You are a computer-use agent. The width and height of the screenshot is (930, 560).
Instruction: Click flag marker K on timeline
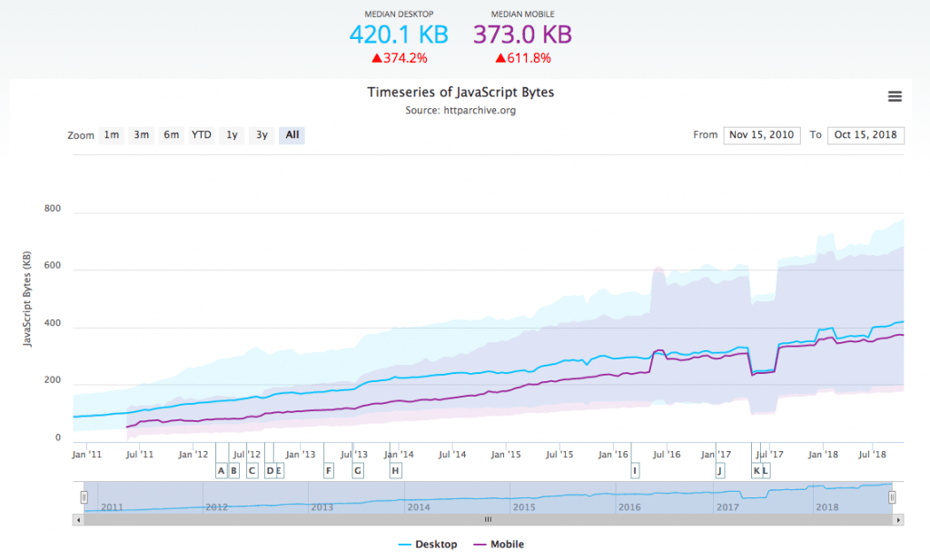(757, 470)
